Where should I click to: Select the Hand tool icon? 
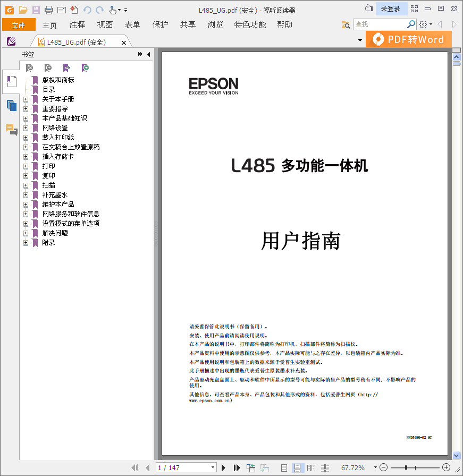(x=113, y=10)
